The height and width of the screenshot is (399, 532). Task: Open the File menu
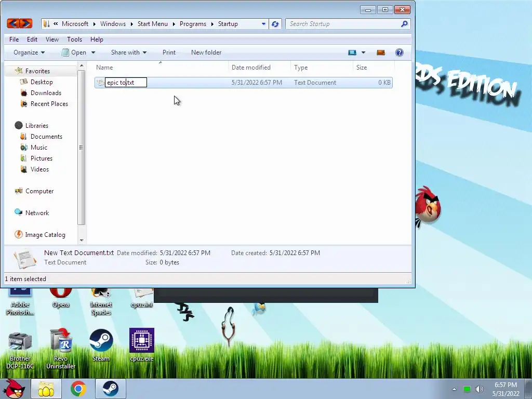pyautogui.click(x=14, y=39)
